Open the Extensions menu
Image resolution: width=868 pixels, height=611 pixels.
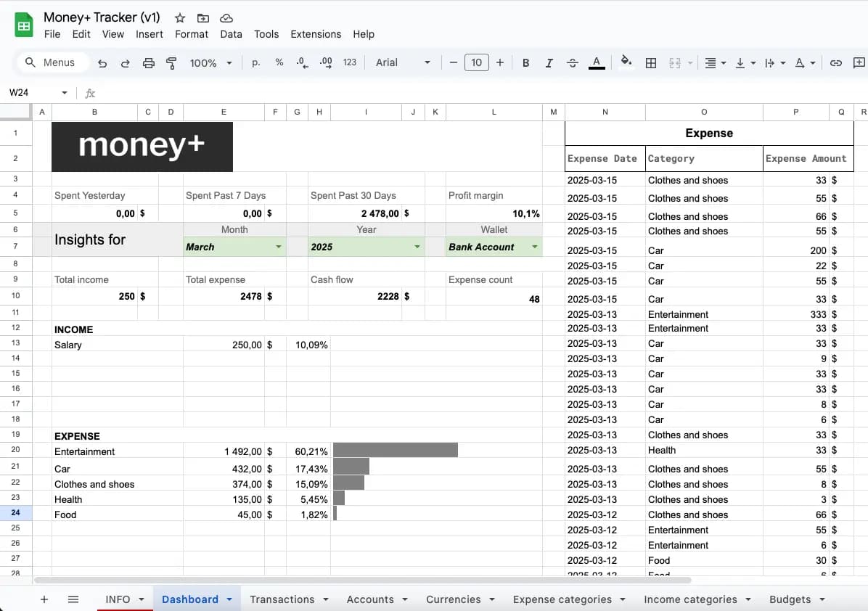tap(316, 34)
